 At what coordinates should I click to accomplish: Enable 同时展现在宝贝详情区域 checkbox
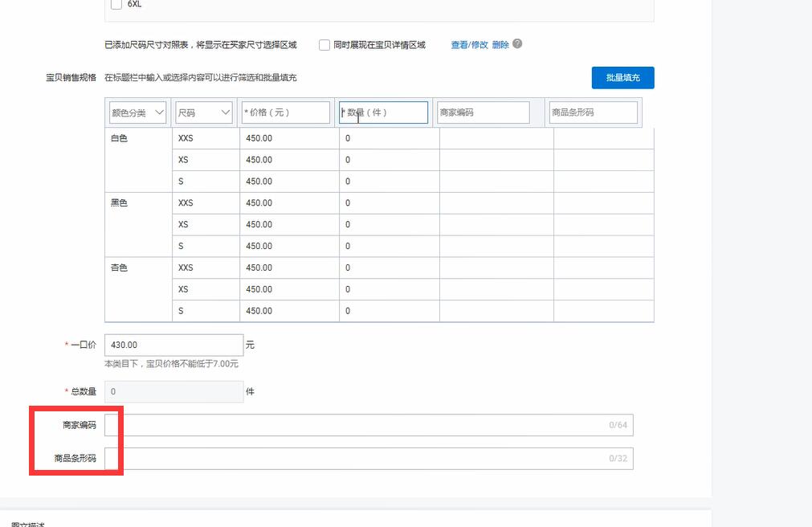(x=324, y=45)
